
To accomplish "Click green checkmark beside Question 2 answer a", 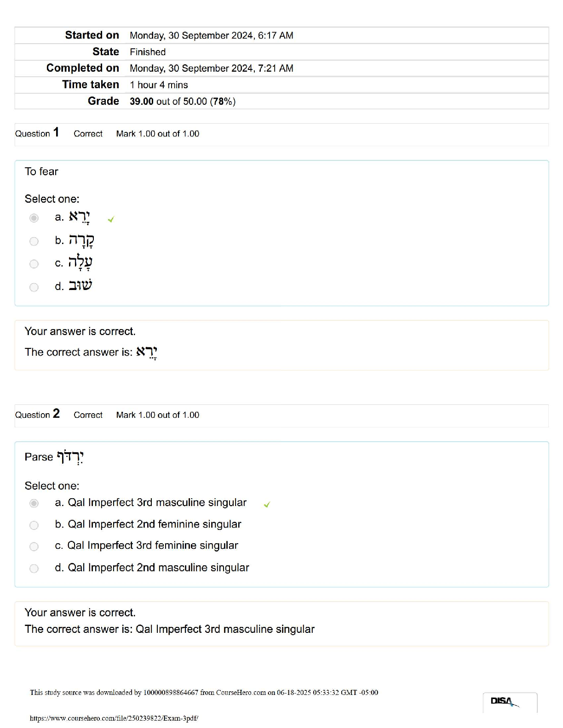I will coord(267,505).
